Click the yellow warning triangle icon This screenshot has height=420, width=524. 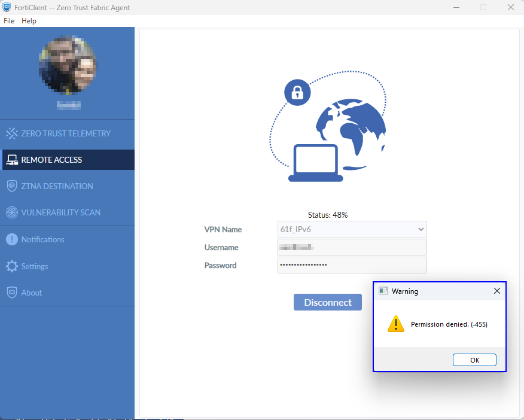point(395,324)
